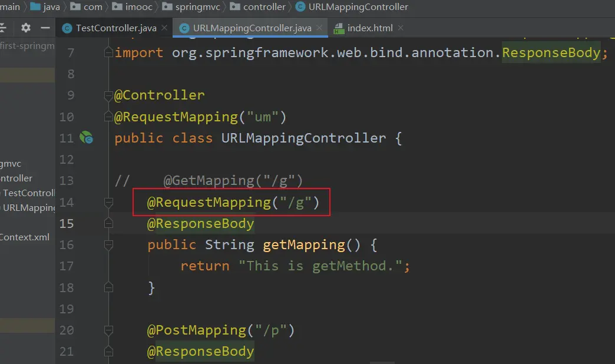
Task: Click the "This is getMethod." string literal
Action: tap(320, 266)
